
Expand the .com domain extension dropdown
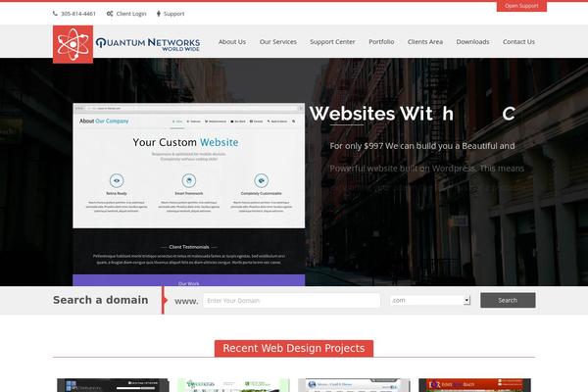click(430, 300)
